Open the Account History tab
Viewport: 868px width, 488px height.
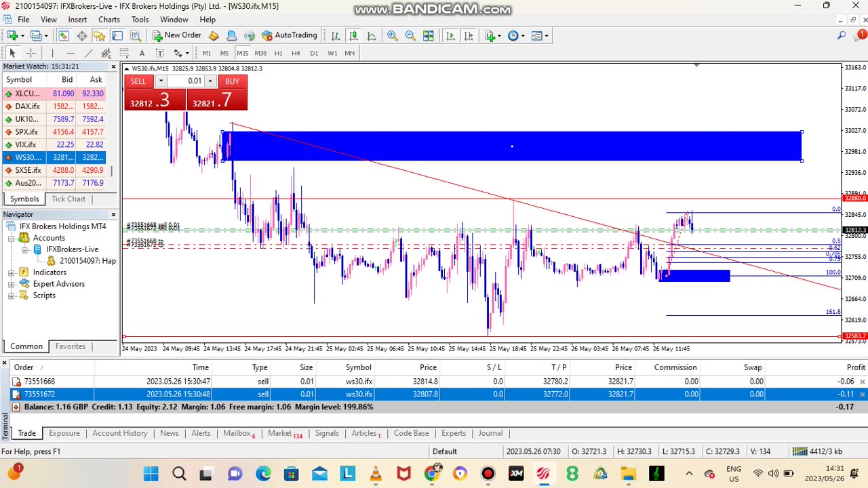pos(120,433)
